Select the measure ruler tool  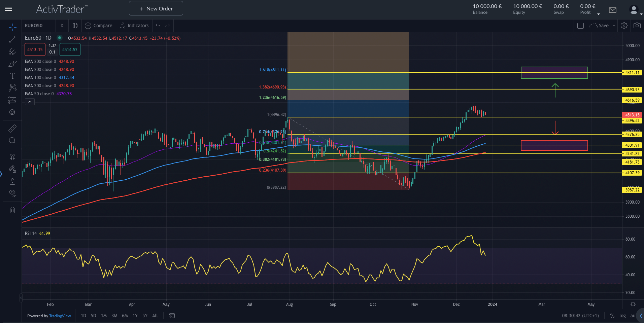coord(12,128)
